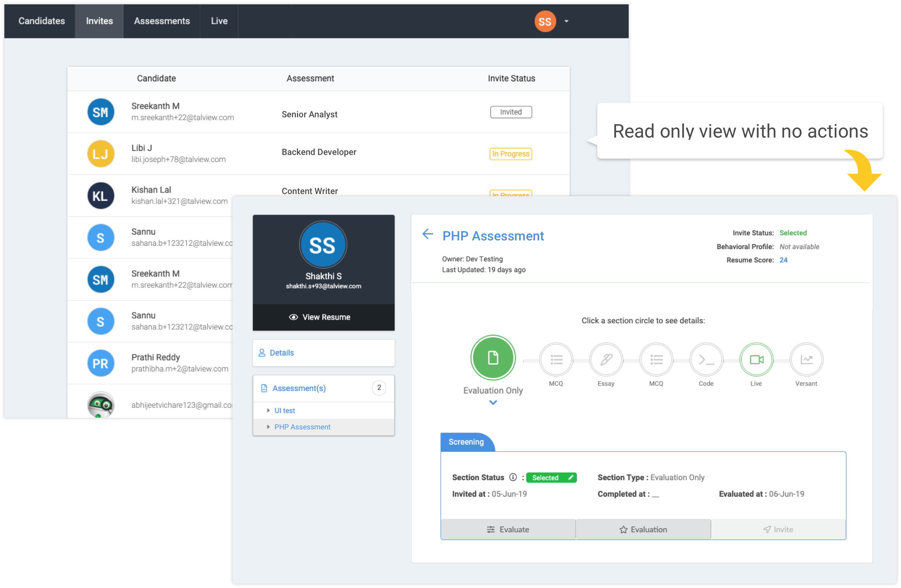Image resolution: width=901 pixels, height=588 pixels.
Task: Click the document icon beside Assessment(s)
Action: [x=264, y=388]
